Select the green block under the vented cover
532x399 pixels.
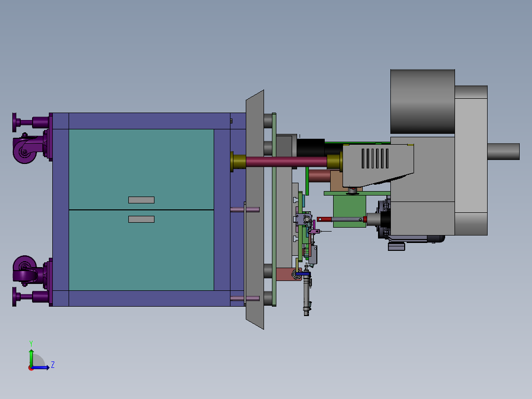349,210
